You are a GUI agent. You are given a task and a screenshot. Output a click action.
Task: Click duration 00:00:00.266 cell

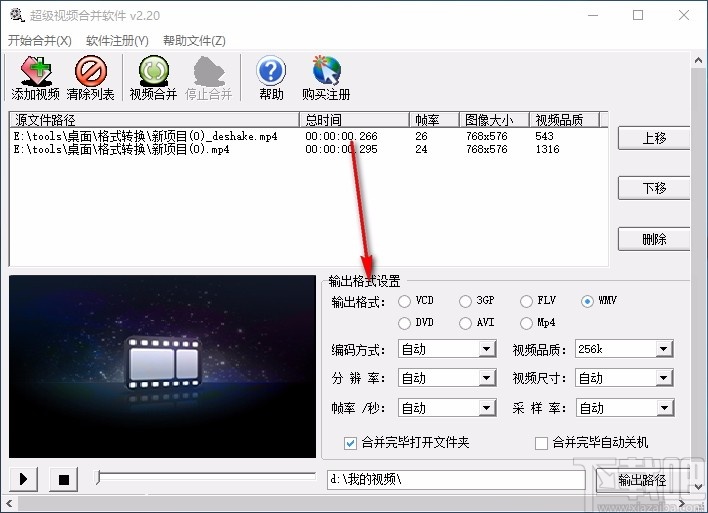point(341,136)
